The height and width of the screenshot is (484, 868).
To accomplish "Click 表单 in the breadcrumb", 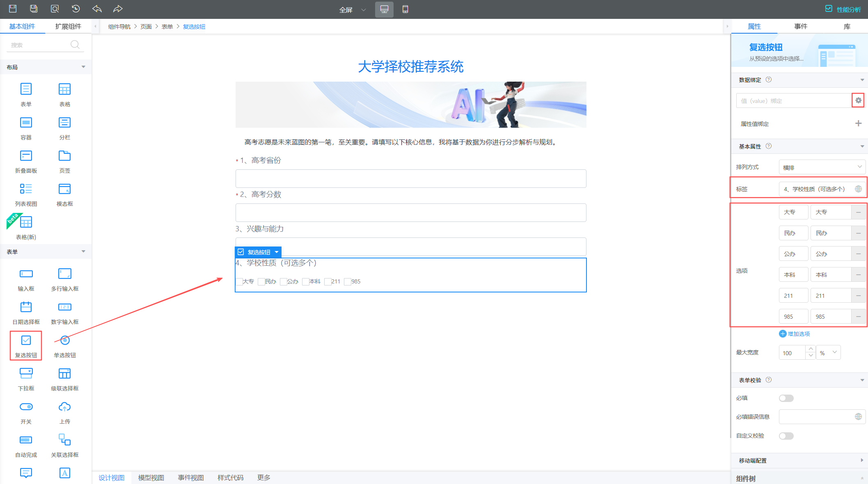I will click(167, 27).
